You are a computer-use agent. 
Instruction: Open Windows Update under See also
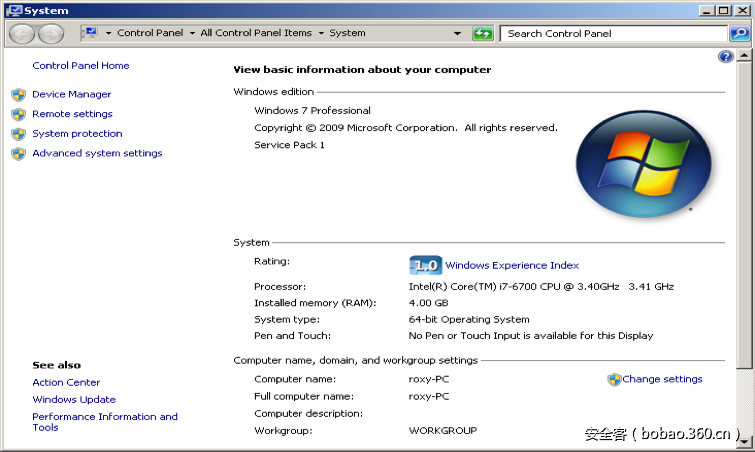[x=74, y=400]
